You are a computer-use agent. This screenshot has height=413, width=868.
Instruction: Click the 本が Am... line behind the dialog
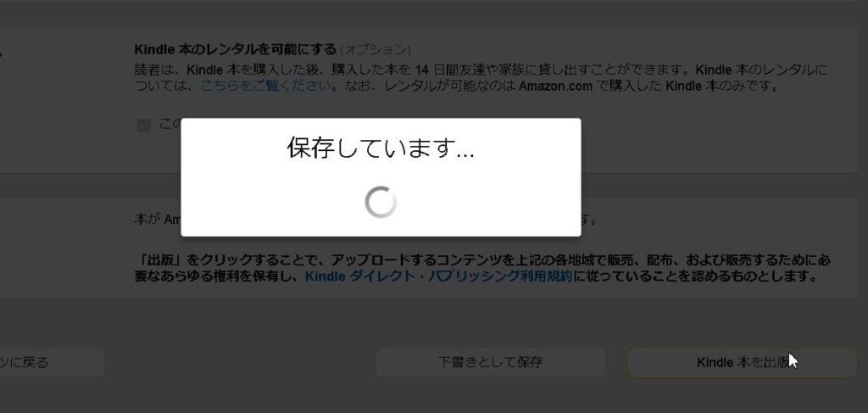(x=158, y=220)
